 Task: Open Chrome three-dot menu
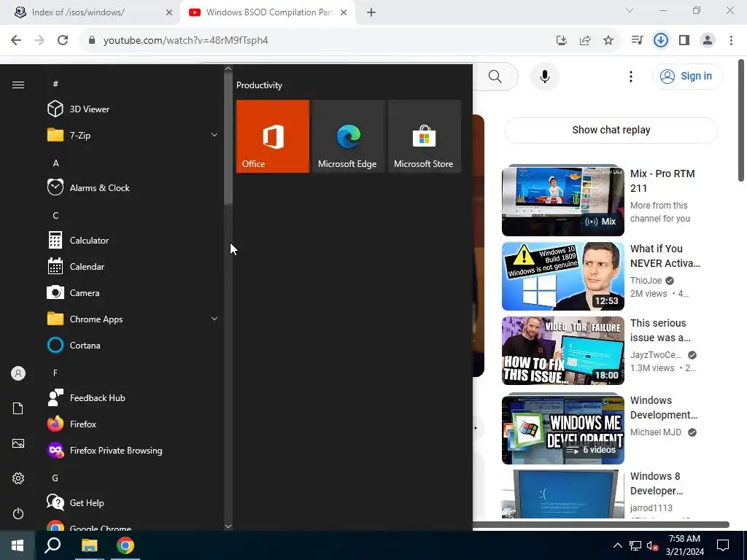(731, 40)
